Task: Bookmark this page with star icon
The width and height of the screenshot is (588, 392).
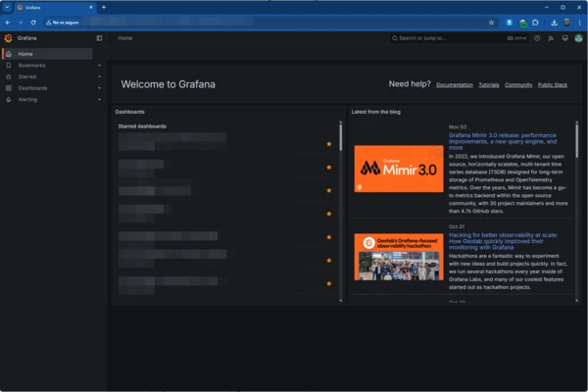Action: coord(491,23)
